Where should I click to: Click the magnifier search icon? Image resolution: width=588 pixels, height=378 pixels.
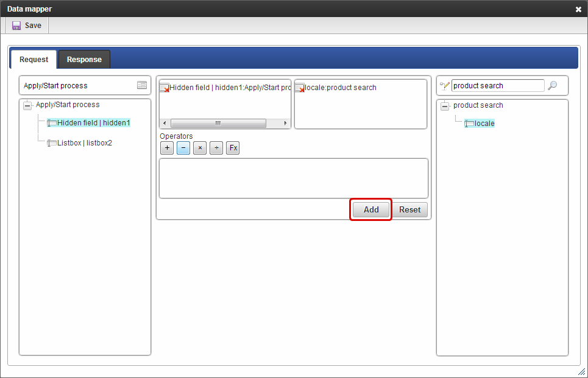552,86
